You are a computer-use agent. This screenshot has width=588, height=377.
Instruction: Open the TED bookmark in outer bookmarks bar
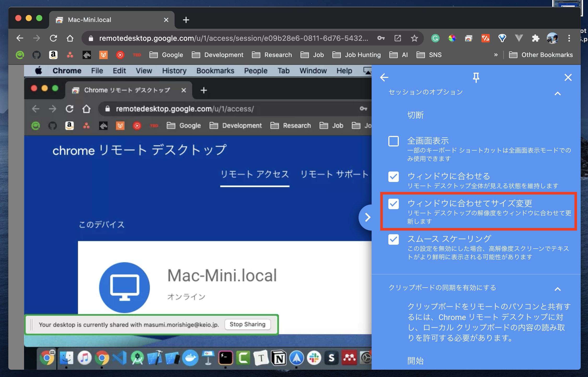pos(137,55)
